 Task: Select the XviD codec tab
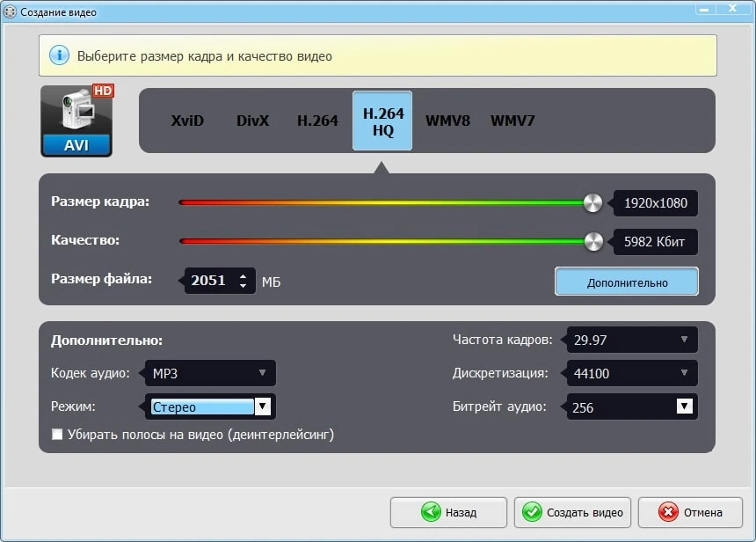187,121
